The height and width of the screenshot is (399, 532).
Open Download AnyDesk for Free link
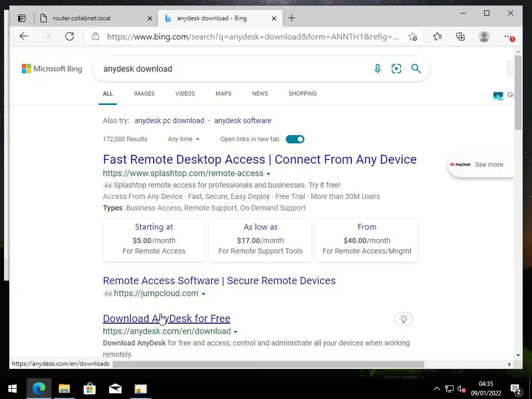point(167,318)
